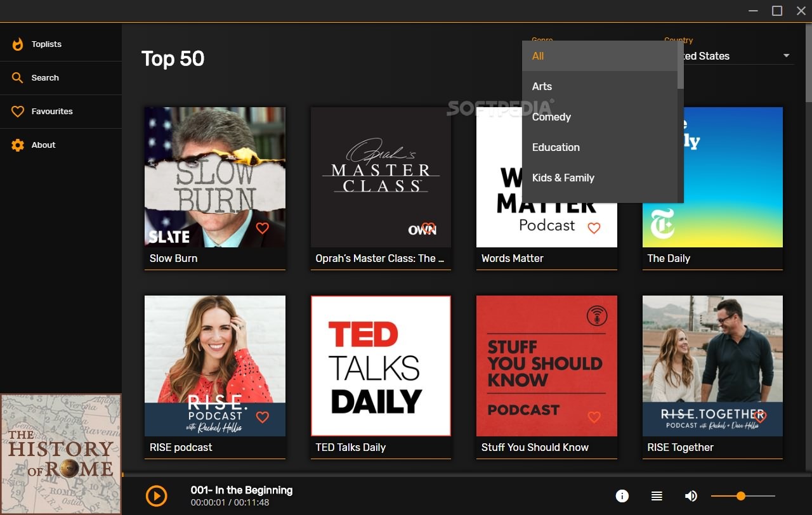The image size is (812, 515).
Task: Click the 001- In the Beginning title
Action: click(x=242, y=490)
